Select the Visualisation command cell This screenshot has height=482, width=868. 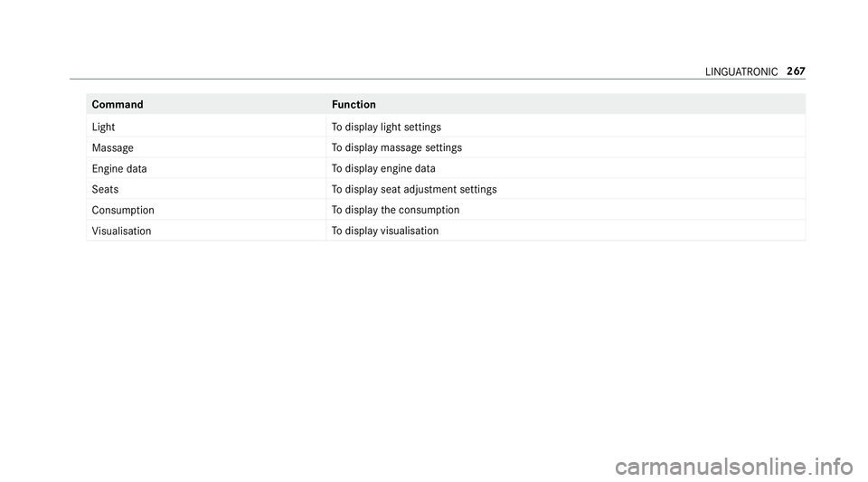121,232
